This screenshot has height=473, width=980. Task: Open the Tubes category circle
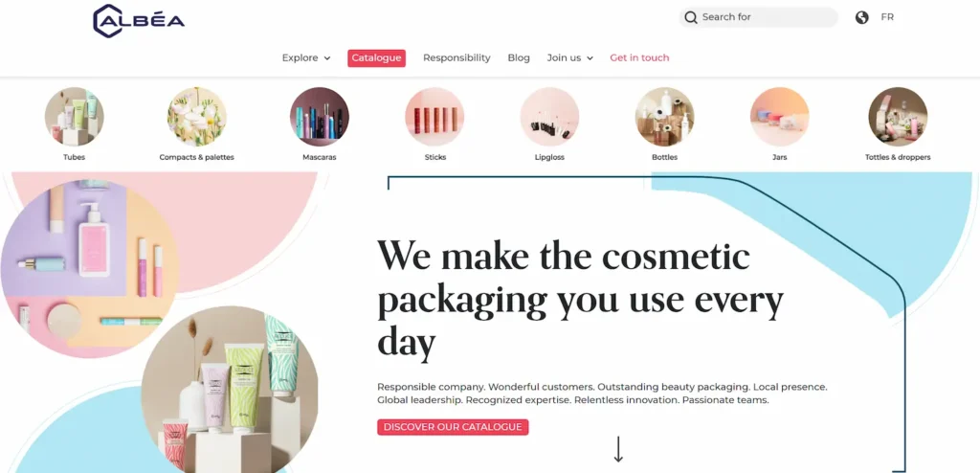pos(74,117)
